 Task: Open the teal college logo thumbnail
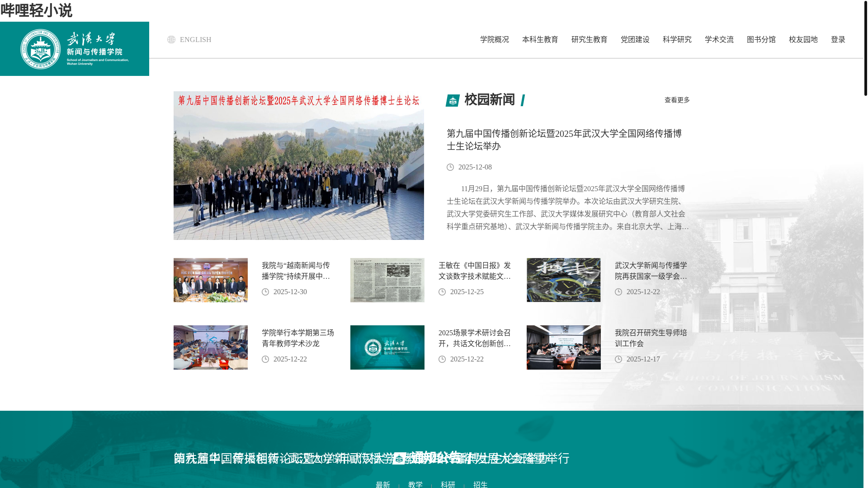(387, 347)
